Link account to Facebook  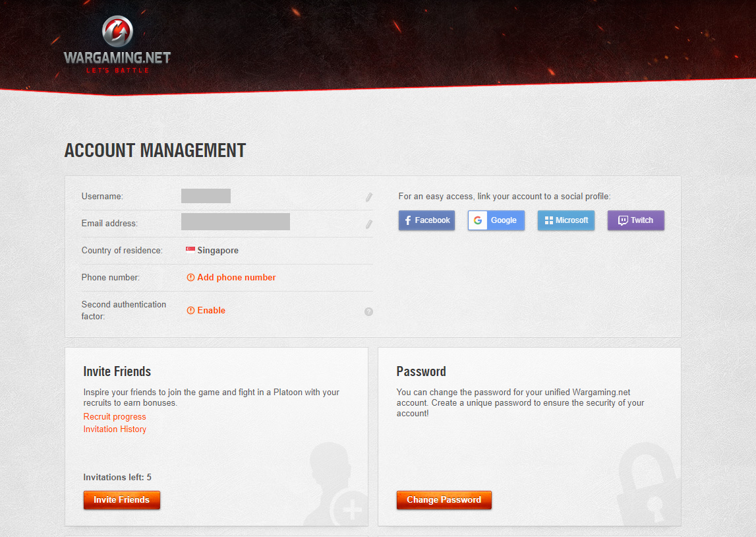pos(426,220)
